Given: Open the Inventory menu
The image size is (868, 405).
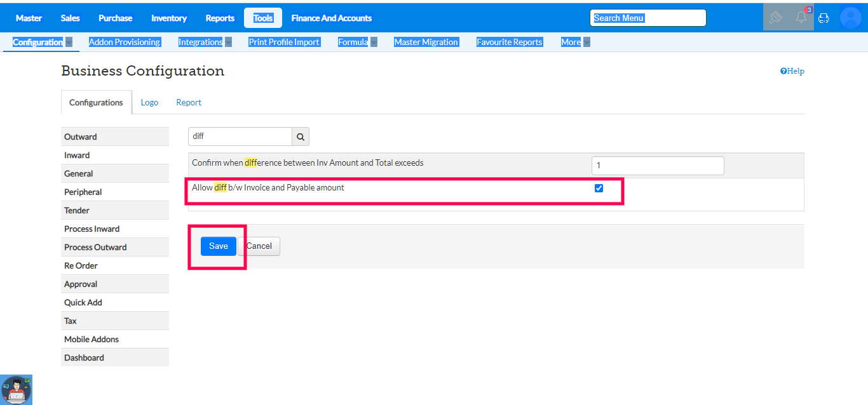Looking at the screenshot, I should pyautogui.click(x=169, y=18).
